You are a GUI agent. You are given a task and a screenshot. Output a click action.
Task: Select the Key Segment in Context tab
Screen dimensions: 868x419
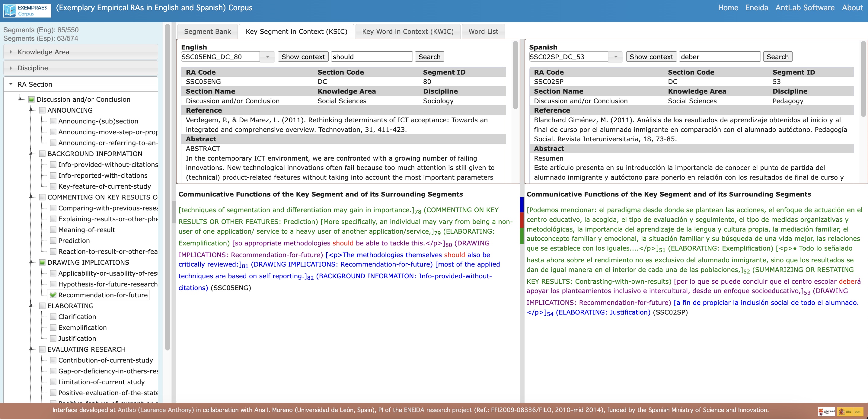coord(296,31)
